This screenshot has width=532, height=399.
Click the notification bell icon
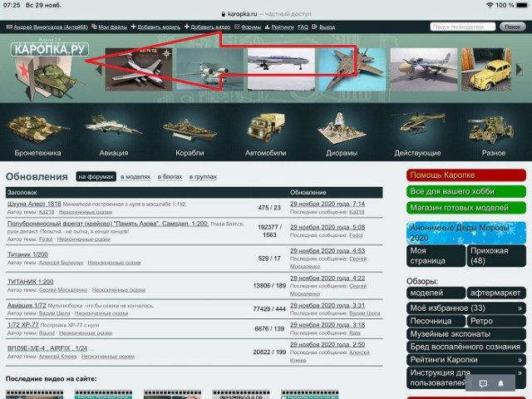point(501,384)
